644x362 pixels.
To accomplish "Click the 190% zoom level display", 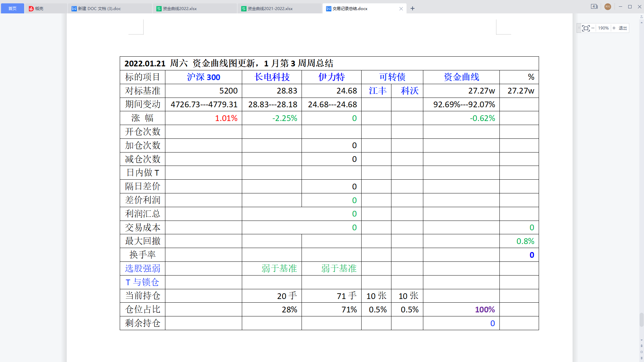I will 603,28.
